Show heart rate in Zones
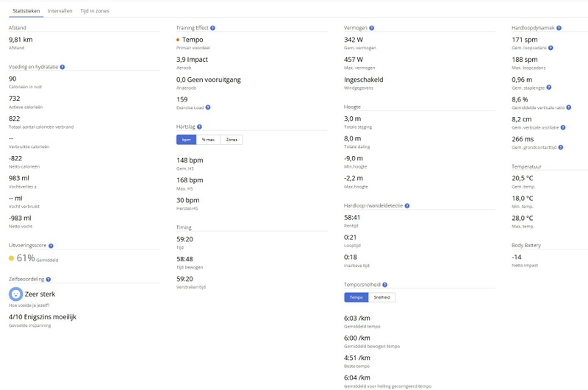The width and height of the screenshot is (588, 390). [232, 140]
